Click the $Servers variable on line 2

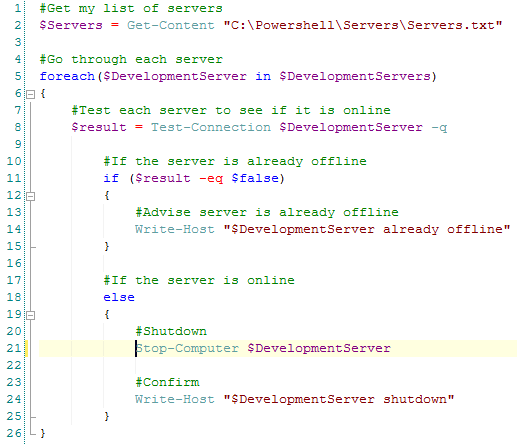71,25
